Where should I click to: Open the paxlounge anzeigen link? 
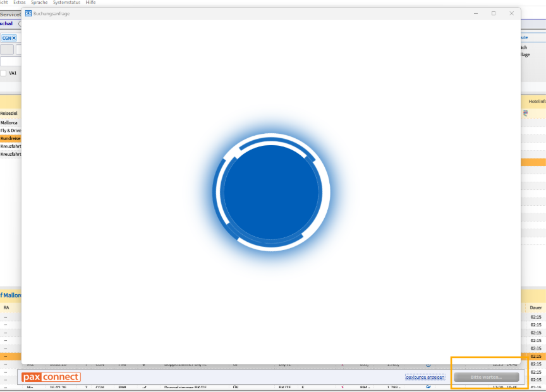tap(425, 376)
